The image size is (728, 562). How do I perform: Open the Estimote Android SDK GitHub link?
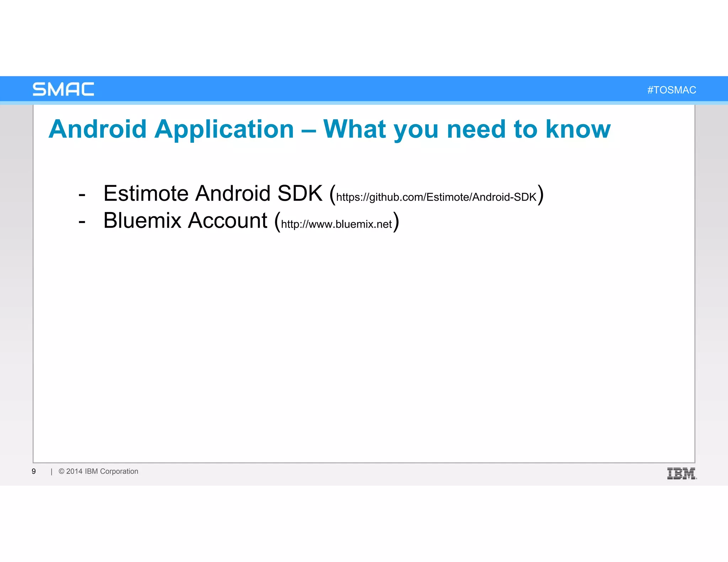(436, 197)
